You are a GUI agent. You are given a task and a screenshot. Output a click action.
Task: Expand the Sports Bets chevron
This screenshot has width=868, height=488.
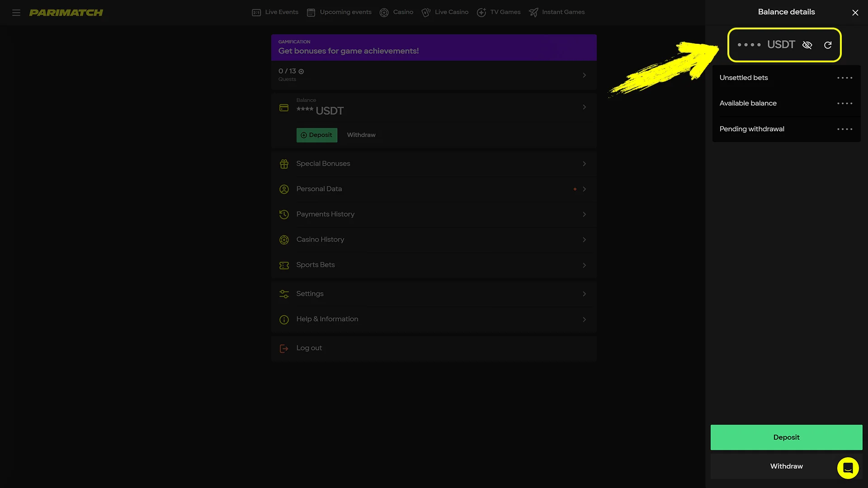(x=584, y=265)
